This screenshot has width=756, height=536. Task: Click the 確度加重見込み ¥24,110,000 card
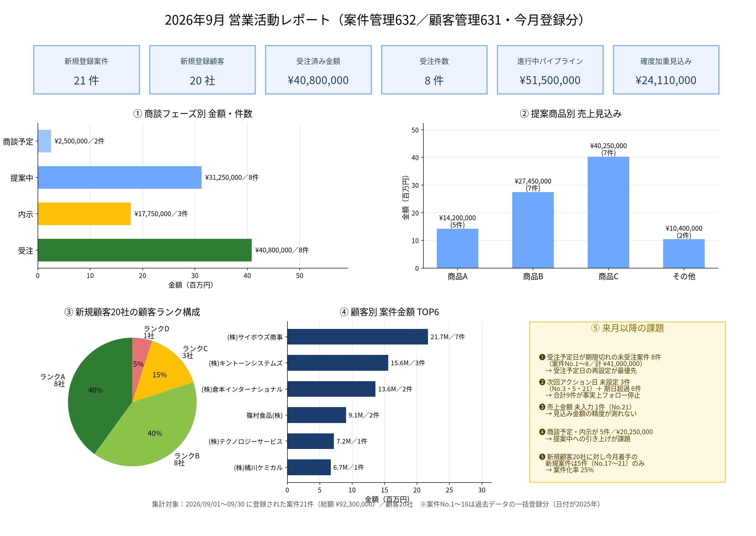(x=666, y=70)
